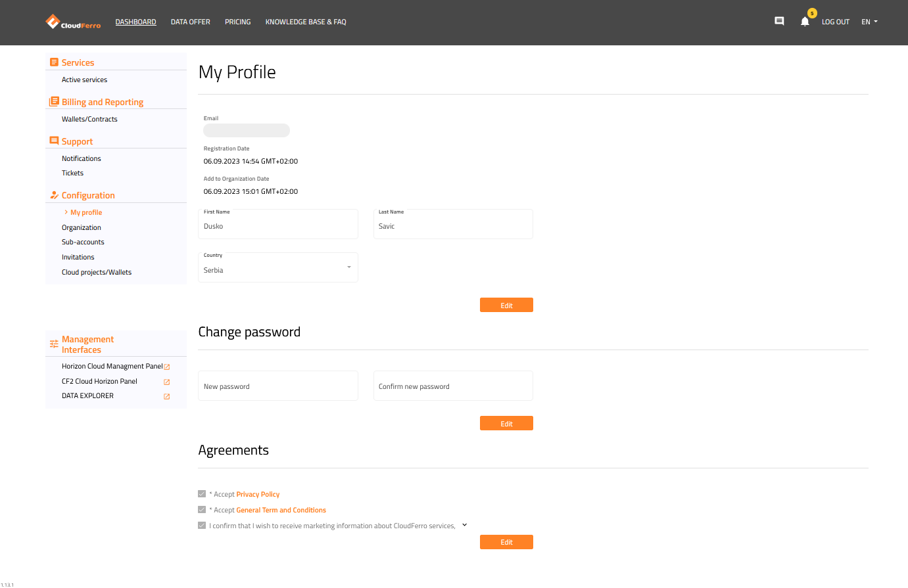Open the chat/feedback icon in the top bar

click(x=779, y=20)
